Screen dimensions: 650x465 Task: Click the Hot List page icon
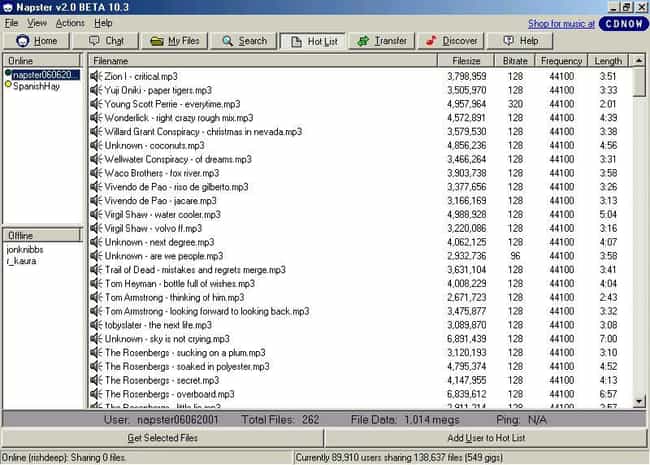tap(296, 41)
